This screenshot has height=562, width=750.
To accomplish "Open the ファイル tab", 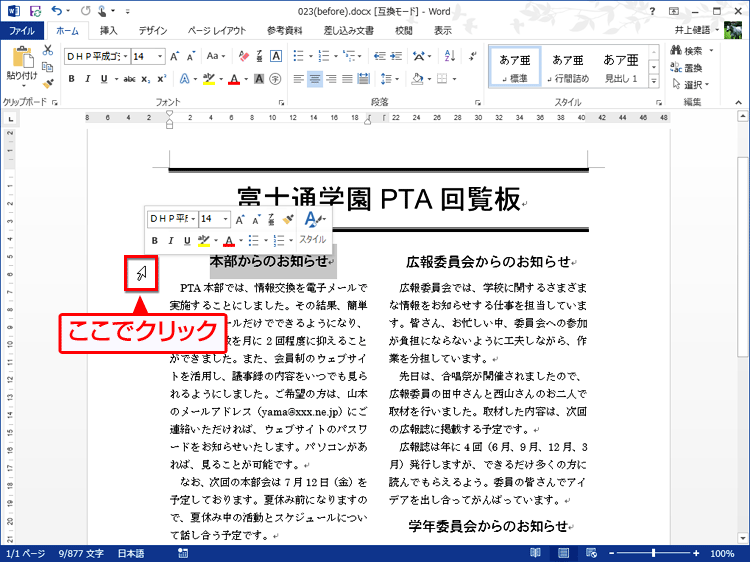I will (x=22, y=31).
